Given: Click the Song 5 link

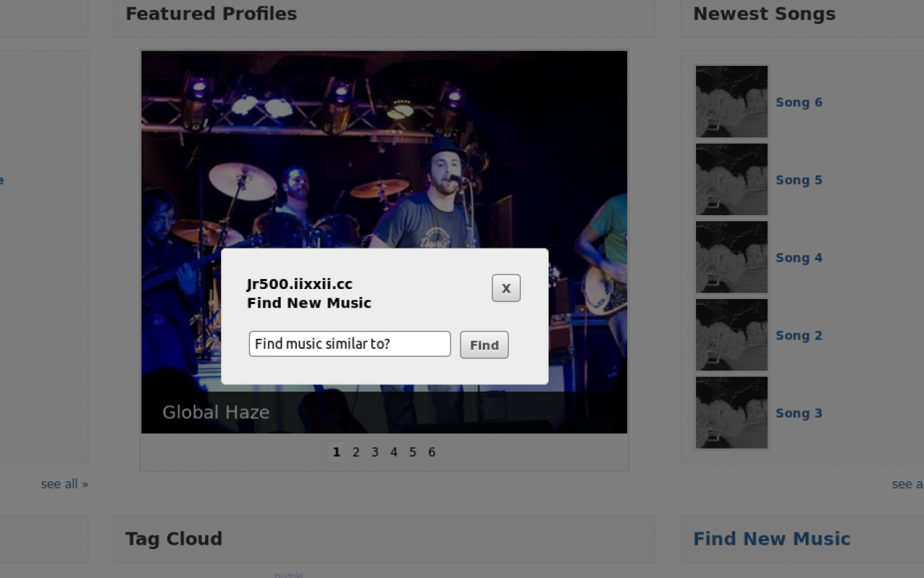Looking at the screenshot, I should 799,181.
